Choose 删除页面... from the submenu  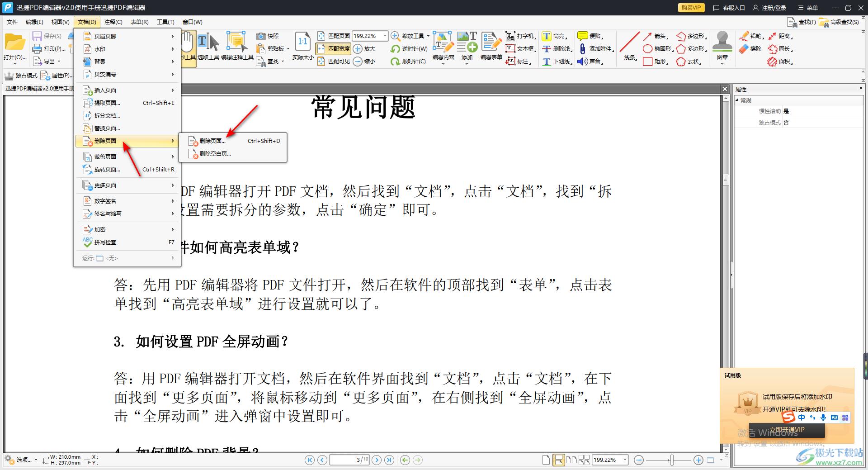coord(233,141)
